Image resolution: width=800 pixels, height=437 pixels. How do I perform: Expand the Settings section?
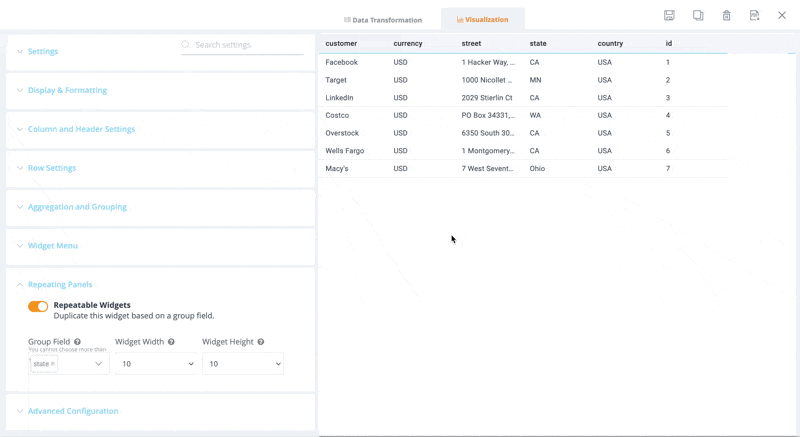click(43, 52)
